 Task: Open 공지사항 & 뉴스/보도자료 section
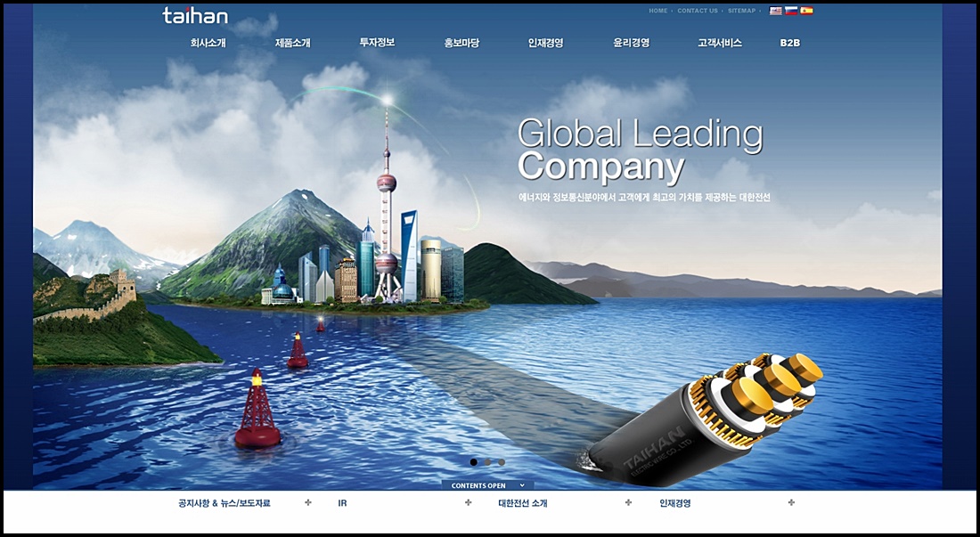click(x=225, y=502)
